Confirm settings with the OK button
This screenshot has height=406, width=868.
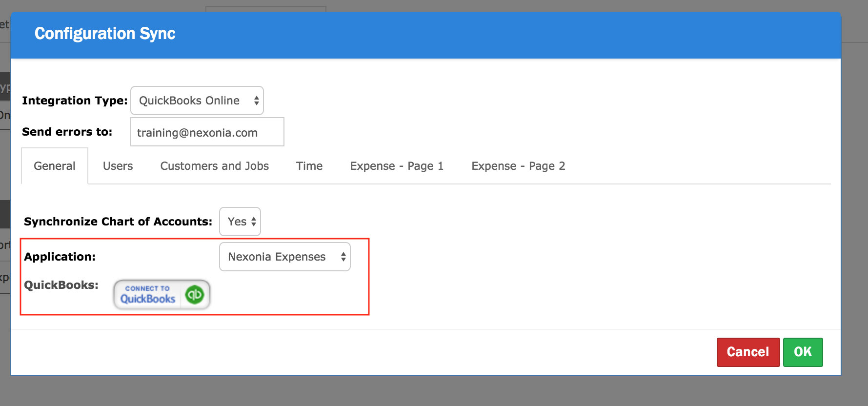(x=803, y=352)
